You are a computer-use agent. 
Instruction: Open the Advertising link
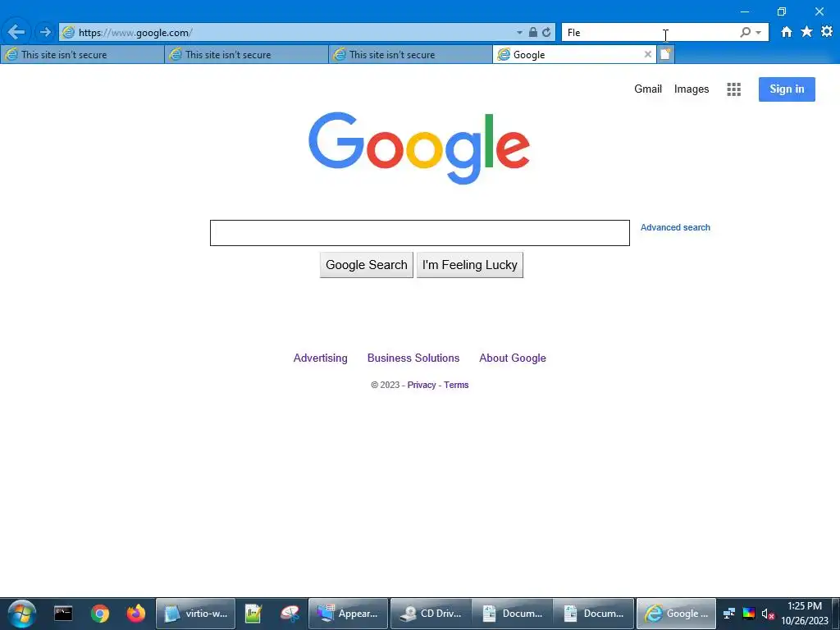(x=321, y=358)
